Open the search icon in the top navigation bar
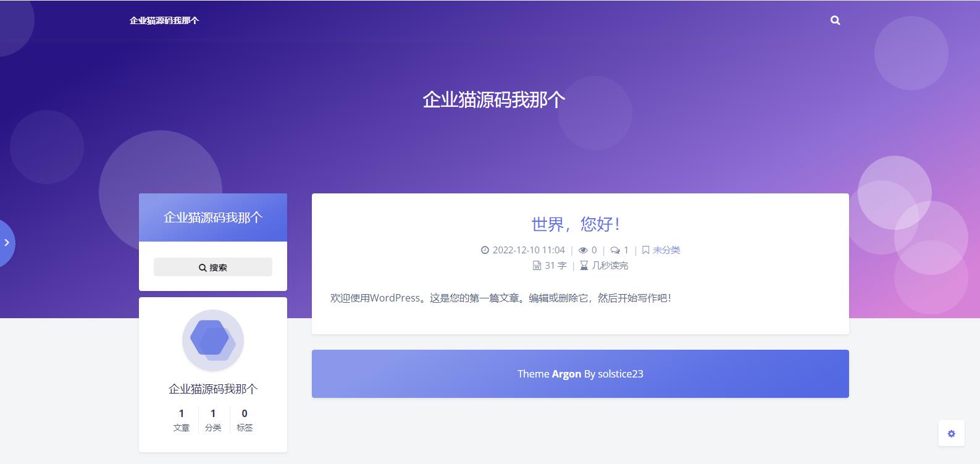Image resolution: width=980 pixels, height=464 pixels. pyautogui.click(x=835, y=20)
